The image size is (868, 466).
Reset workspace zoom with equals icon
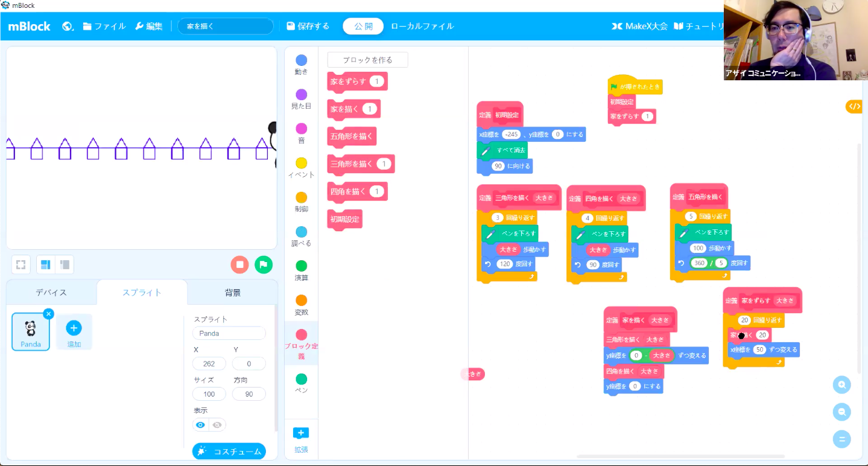841,439
